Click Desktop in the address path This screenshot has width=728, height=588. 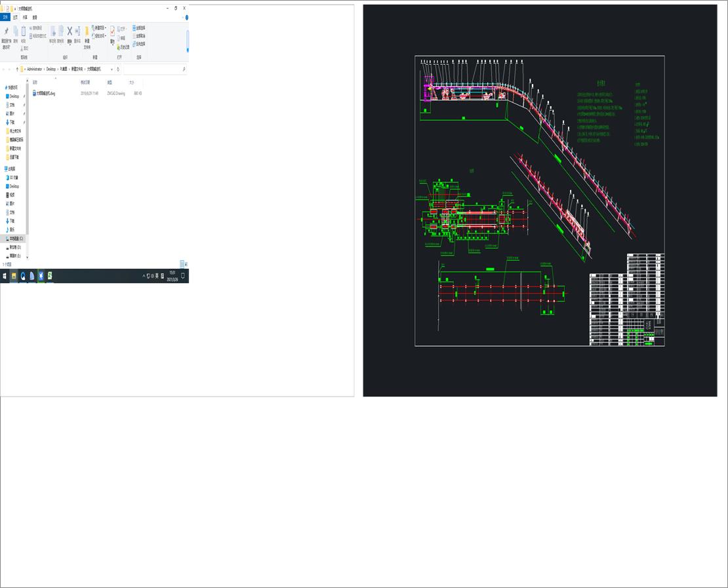tap(51, 69)
